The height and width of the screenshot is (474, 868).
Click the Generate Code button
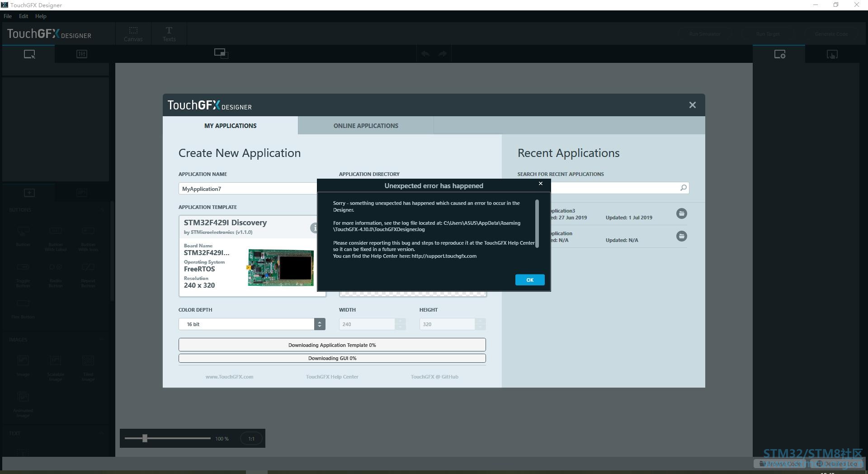point(831,34)
